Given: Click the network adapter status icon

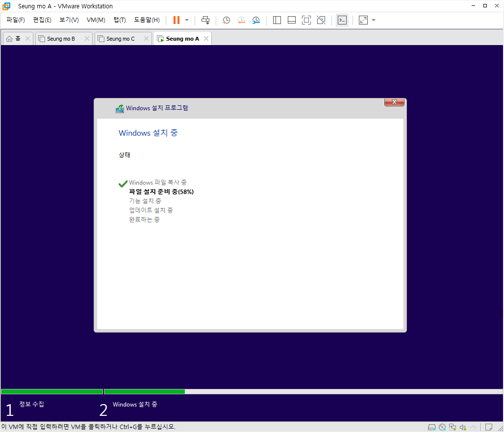Looking at the screenshot, I should (x=453, y=427).
